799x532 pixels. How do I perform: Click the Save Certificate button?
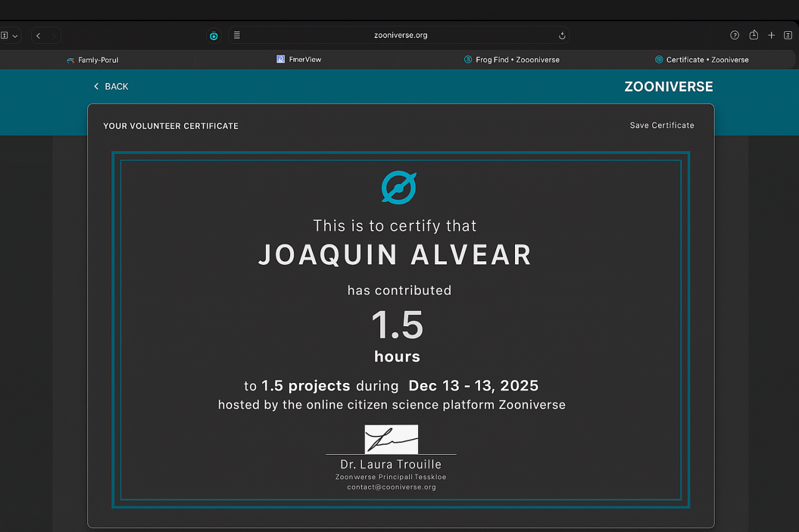(662, 125)
